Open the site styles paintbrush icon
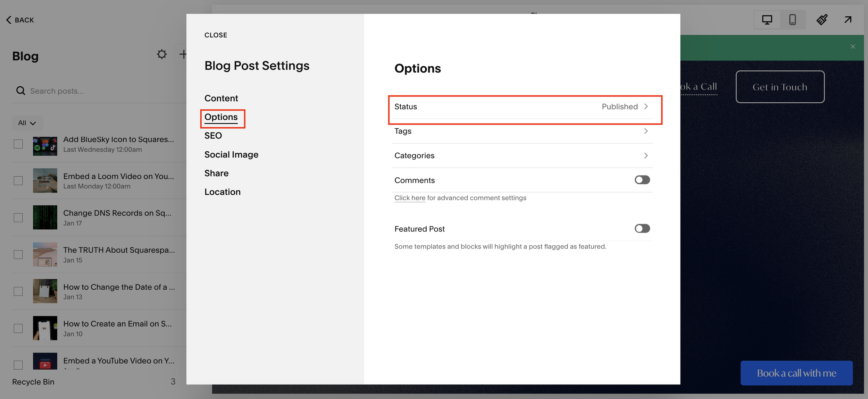 tap(821, 20)
